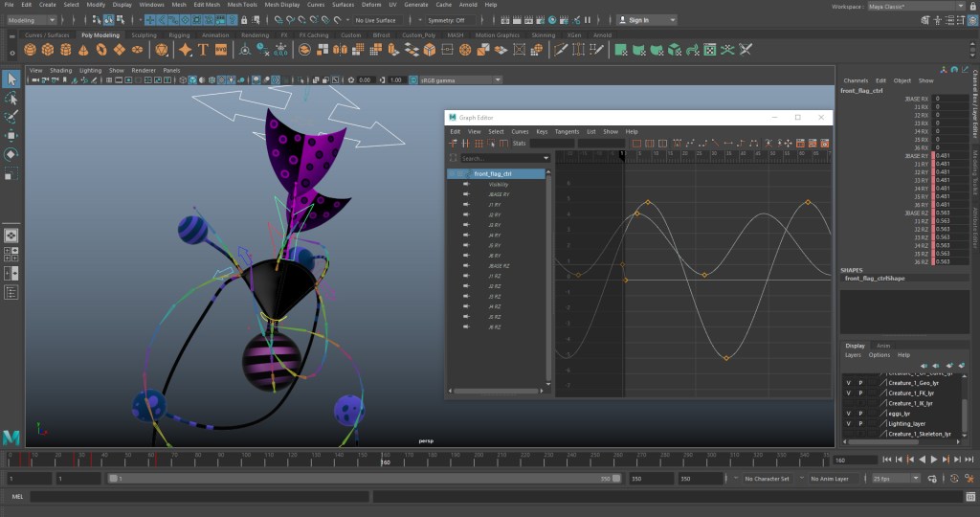Toggle visibility of Creature_1_Geo_lyr layer
The image size is (980, 517).
[x=848, y=382]
